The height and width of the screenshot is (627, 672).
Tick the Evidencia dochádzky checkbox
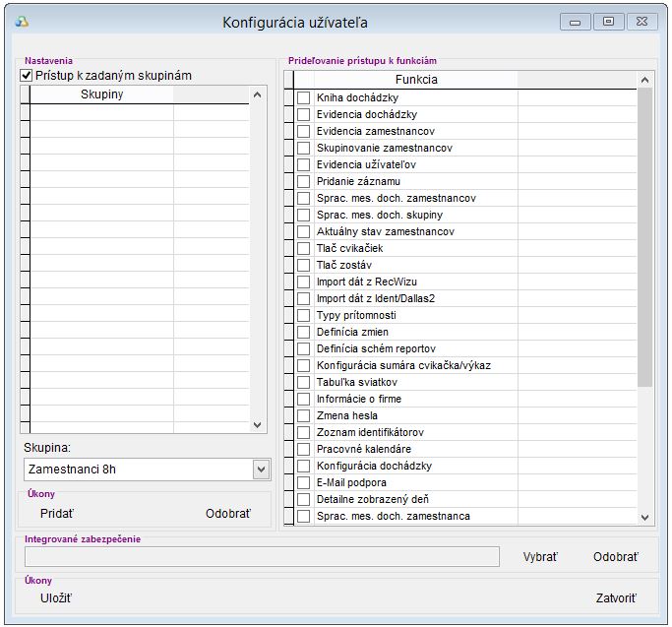(x=303, y=114)
